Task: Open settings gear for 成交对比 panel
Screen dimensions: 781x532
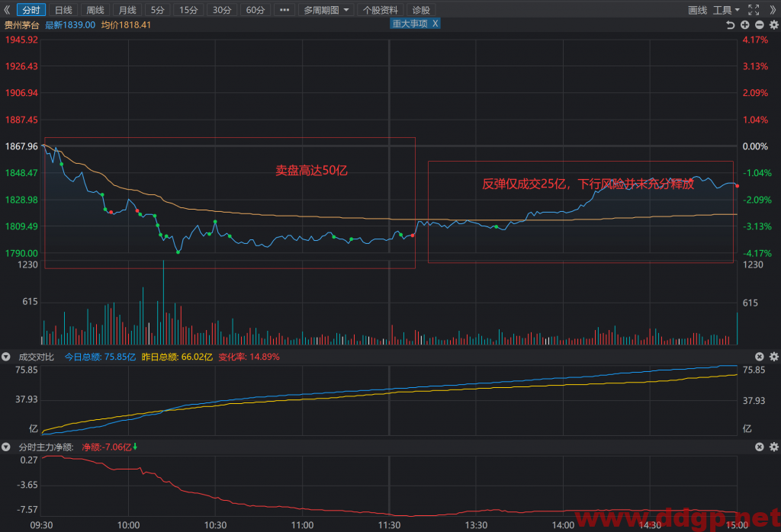Action: click(x=773, y=357)
